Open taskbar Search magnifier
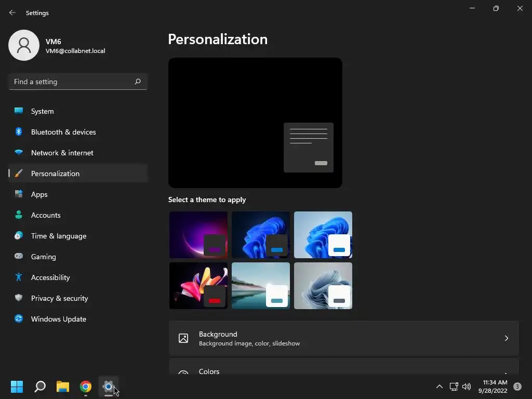The image size is (532, 399). tap(40, 387)
